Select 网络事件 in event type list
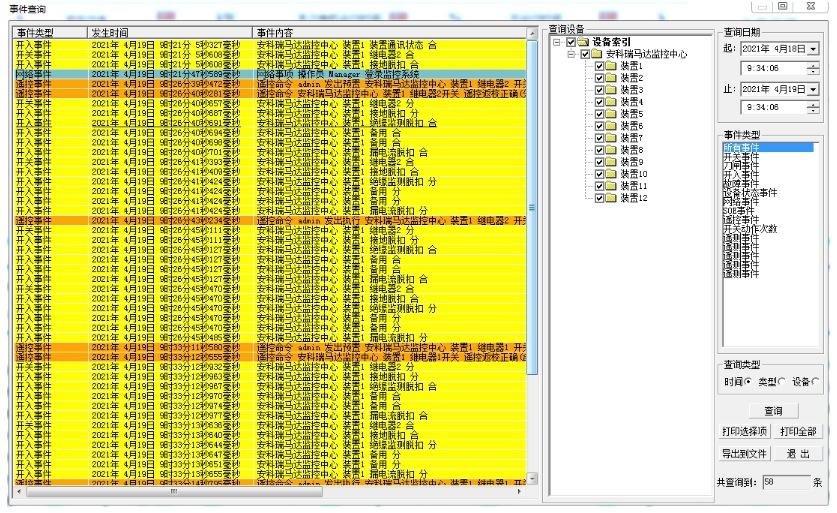837x513 pixels. tap(741, 202)
